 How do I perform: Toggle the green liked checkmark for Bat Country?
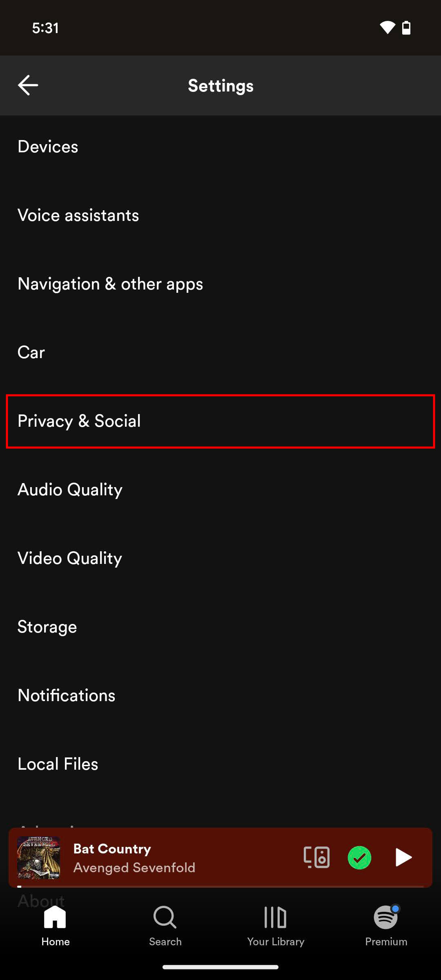pyautogui.click(x=359, y=857)
